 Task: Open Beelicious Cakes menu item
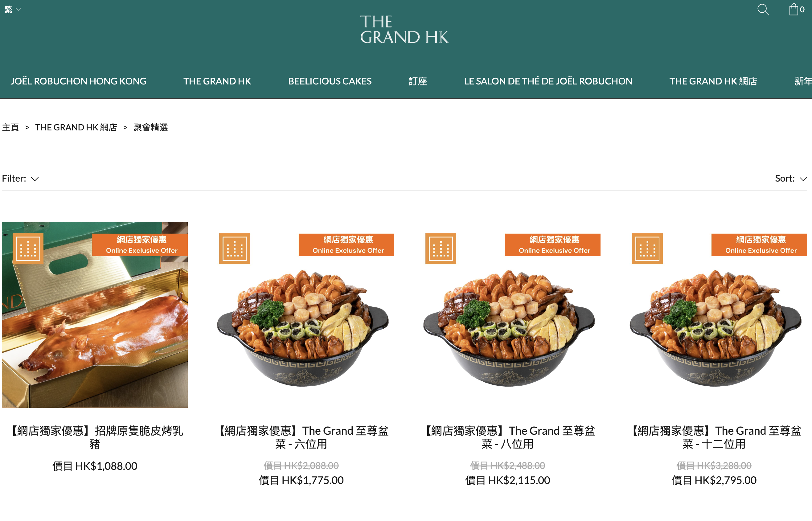tap(330, 81)
